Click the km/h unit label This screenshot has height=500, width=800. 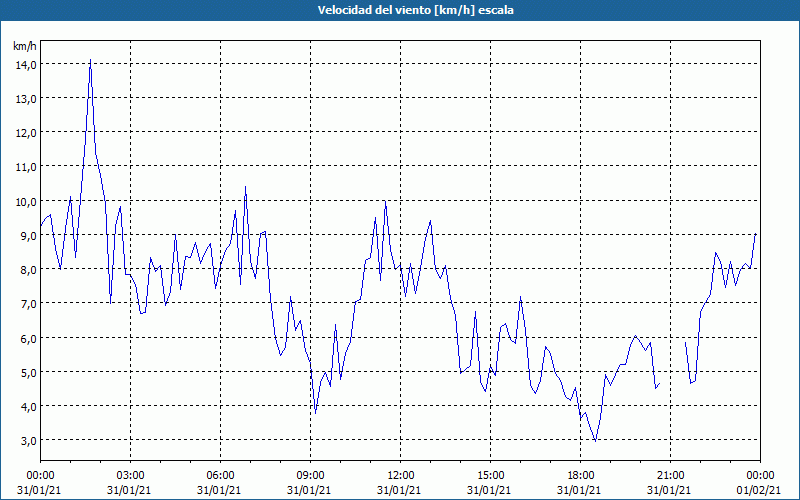pyautogui.click(x=25, y=46)
